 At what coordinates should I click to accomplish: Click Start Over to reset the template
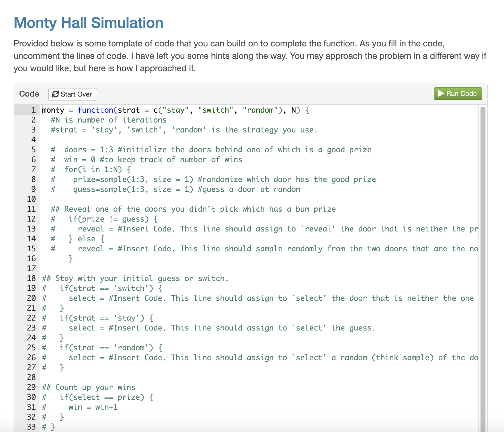click(x=72, y=94)
